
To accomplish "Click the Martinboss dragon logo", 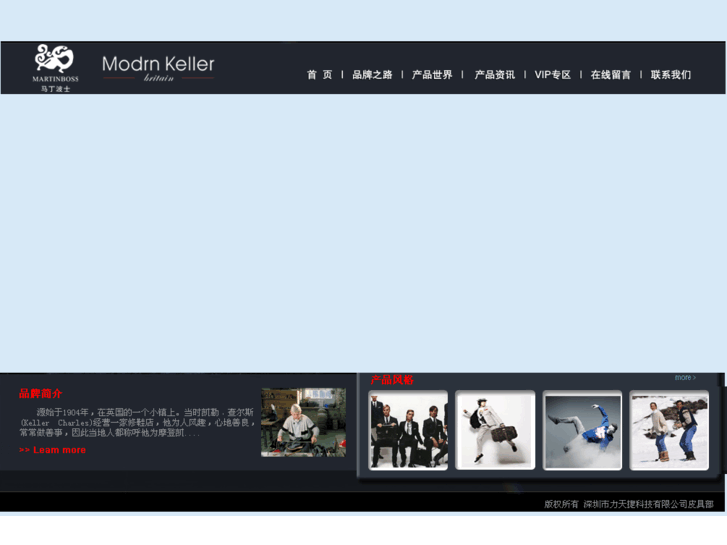I will (55, 68).
